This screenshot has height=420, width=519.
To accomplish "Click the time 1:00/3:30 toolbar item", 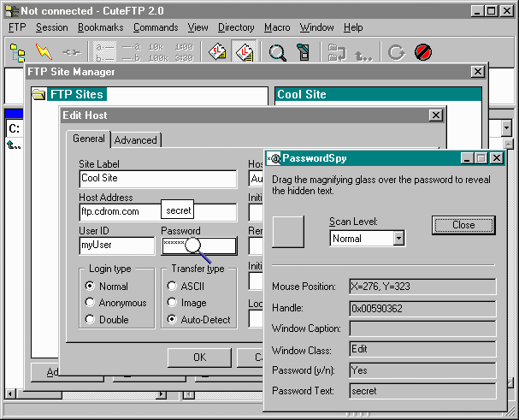I will [184, 52].
